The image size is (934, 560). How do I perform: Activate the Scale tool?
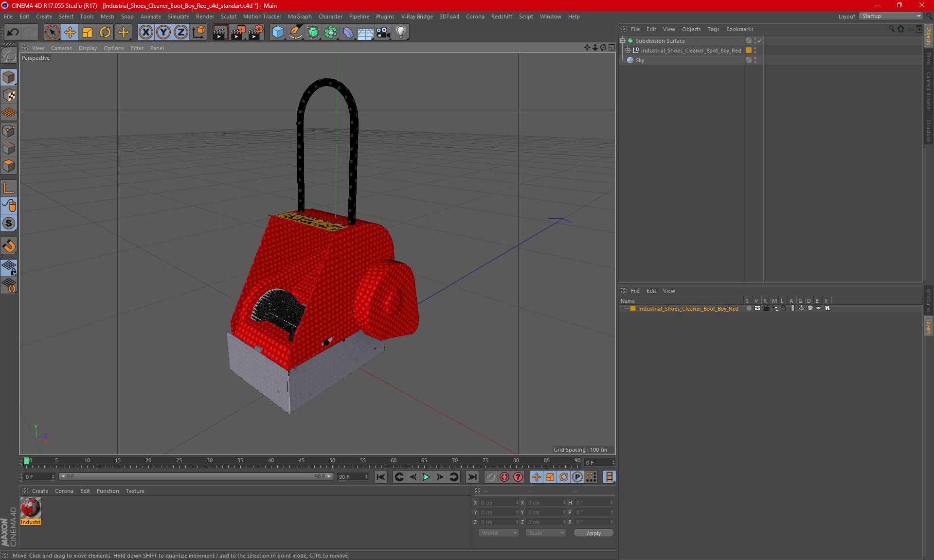tap(88, 33)
